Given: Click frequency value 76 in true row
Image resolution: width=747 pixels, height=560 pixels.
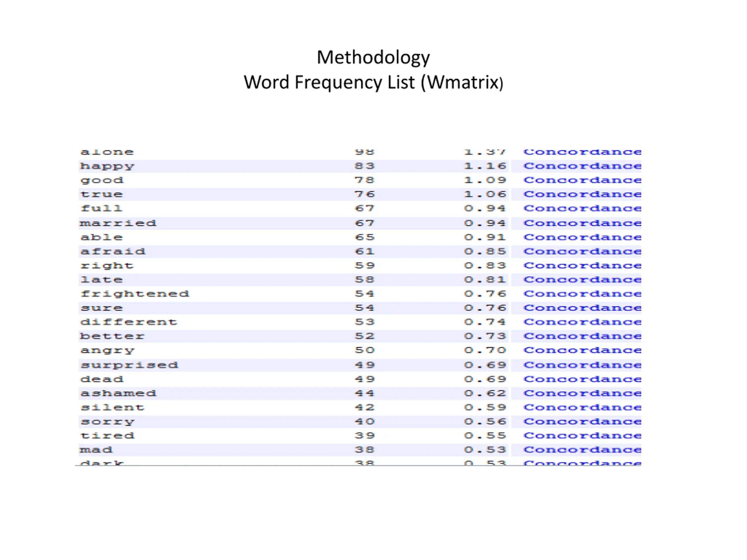Looking at the screenshot, I should tap(365, 195).
